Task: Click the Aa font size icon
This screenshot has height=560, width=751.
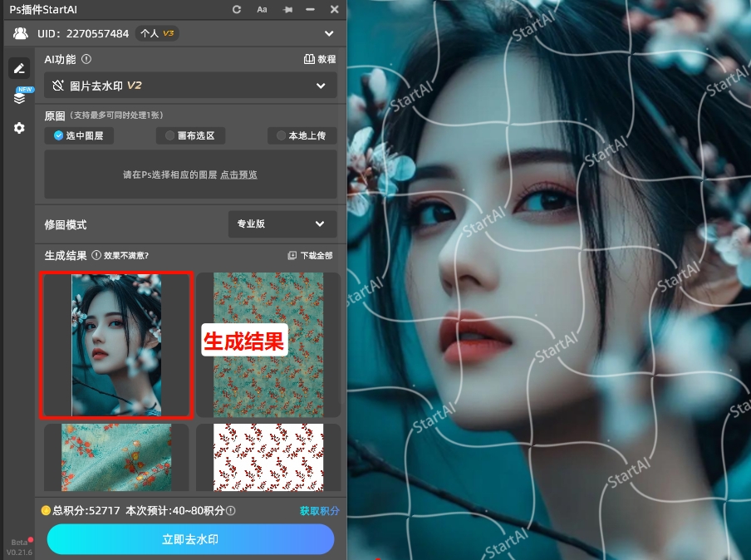Action: (262, 9)
